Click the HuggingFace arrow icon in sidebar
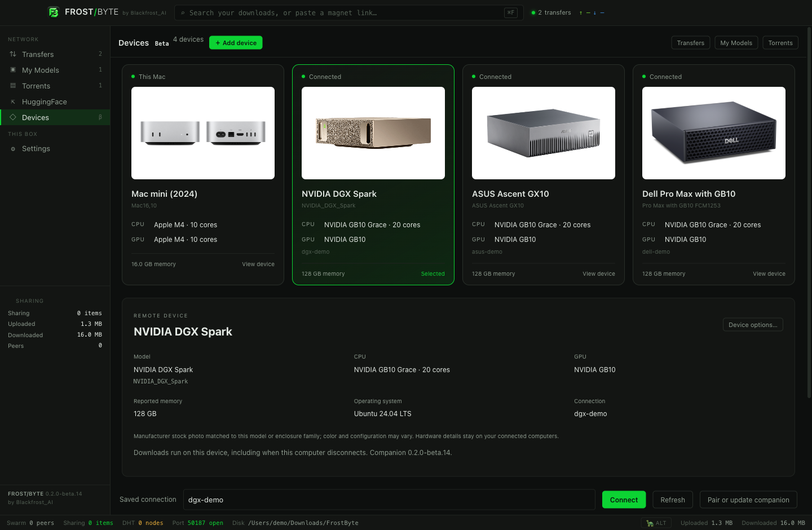812x530 pixels. (13, 101)
